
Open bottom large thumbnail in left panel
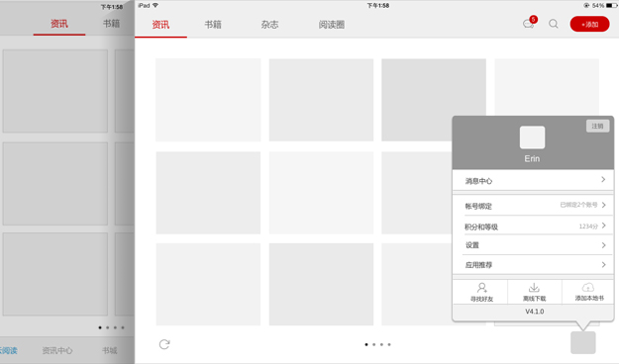(x=55, y=274)
